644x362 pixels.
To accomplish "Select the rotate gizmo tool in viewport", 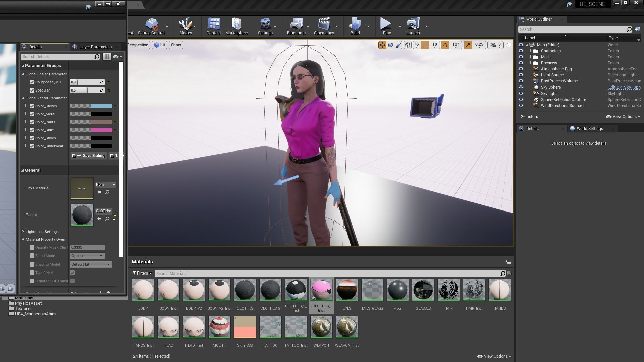I will [390, 45].
